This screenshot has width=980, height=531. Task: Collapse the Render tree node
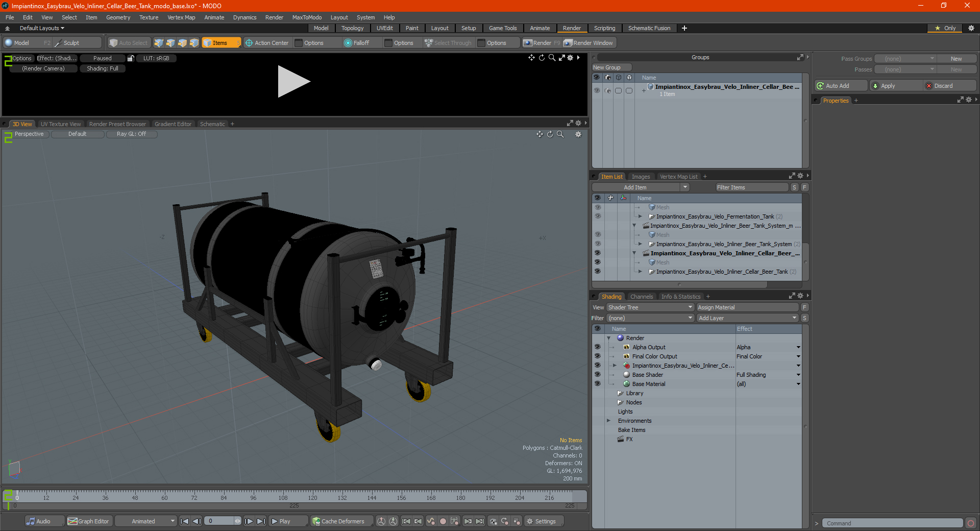point(608,338)
